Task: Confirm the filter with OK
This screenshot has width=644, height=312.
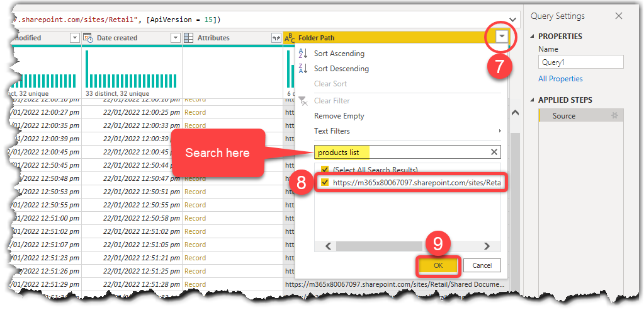Action: [x=438, y=265]
